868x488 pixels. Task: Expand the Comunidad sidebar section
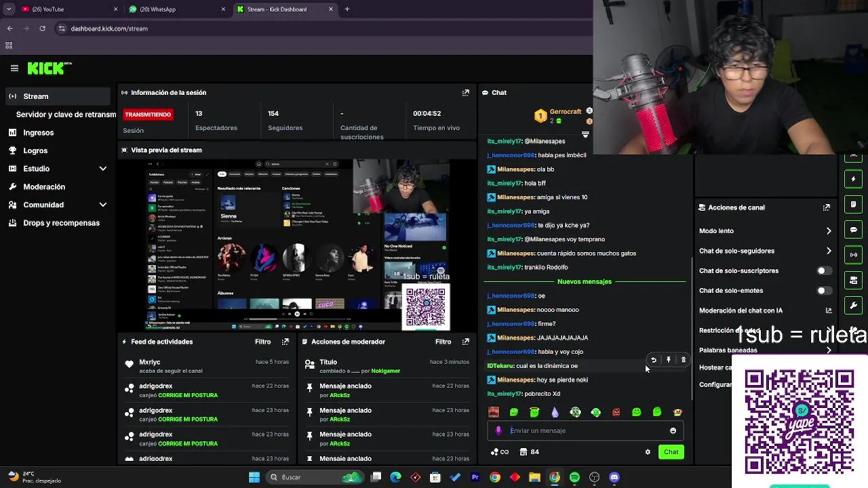click(x=103, y=205)
